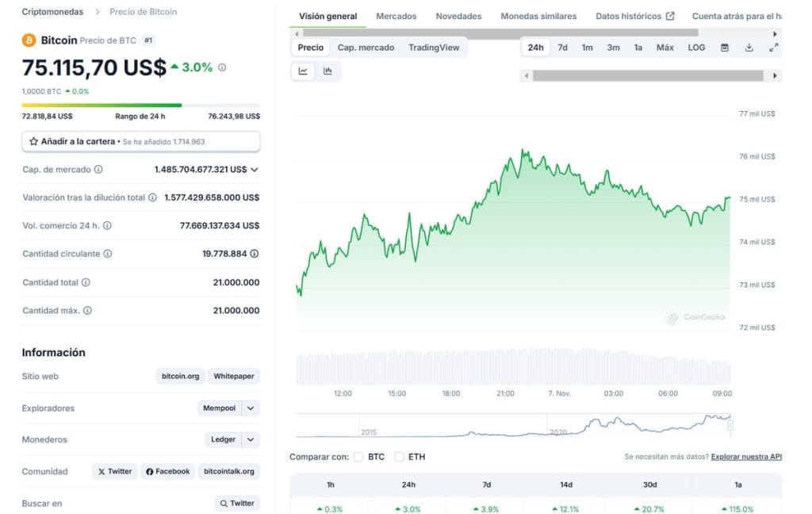Click 24h range progress bar
The width and height of the screenshot is (812, 514).
[141, 105]
